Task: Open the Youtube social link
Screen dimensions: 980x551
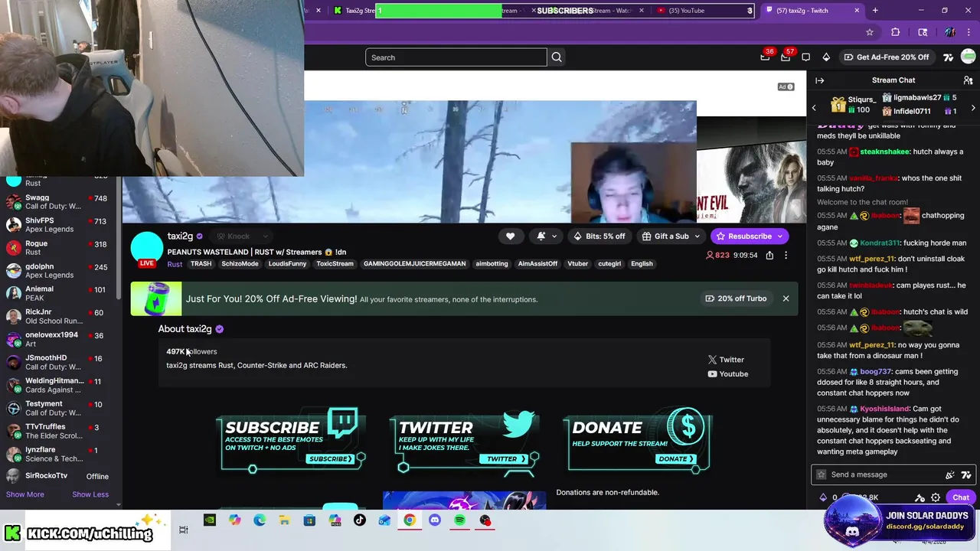Action: pyautogui.click(x=728, y=374)
